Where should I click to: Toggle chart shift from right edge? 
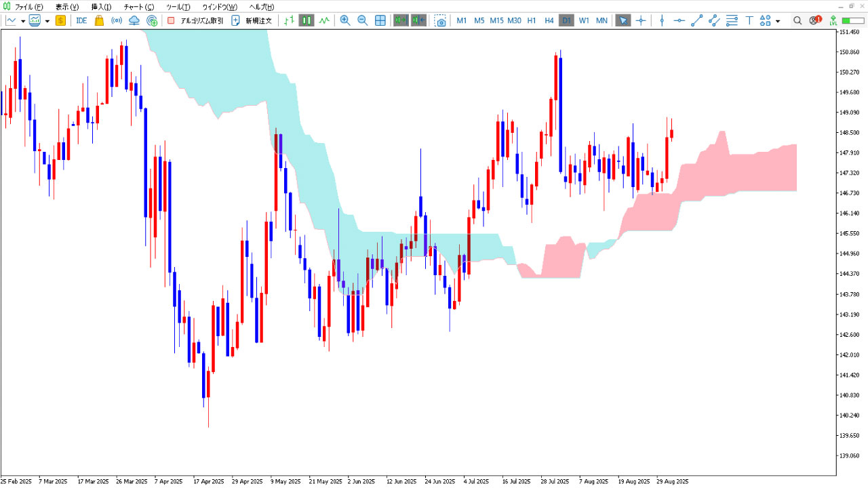pyautogui.click(x=418, y=20)
